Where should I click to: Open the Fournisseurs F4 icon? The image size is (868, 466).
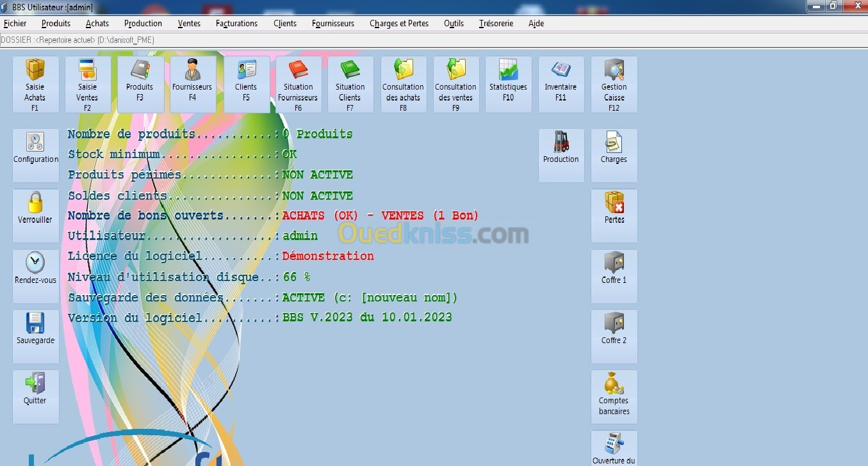tap(192, 84)
